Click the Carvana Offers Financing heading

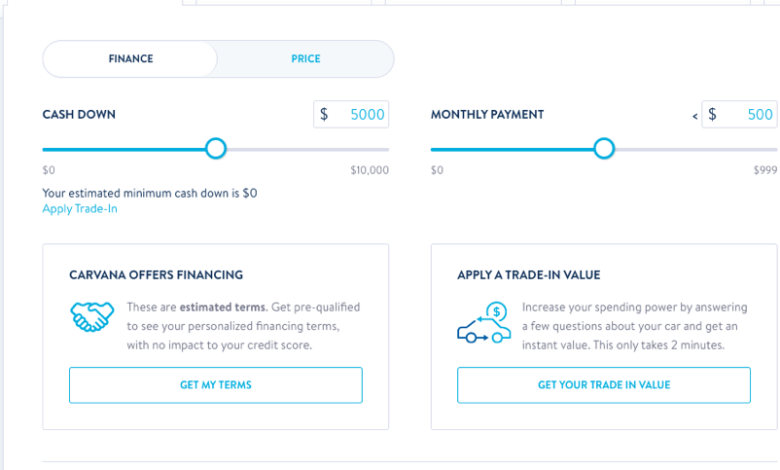[156, 274]
